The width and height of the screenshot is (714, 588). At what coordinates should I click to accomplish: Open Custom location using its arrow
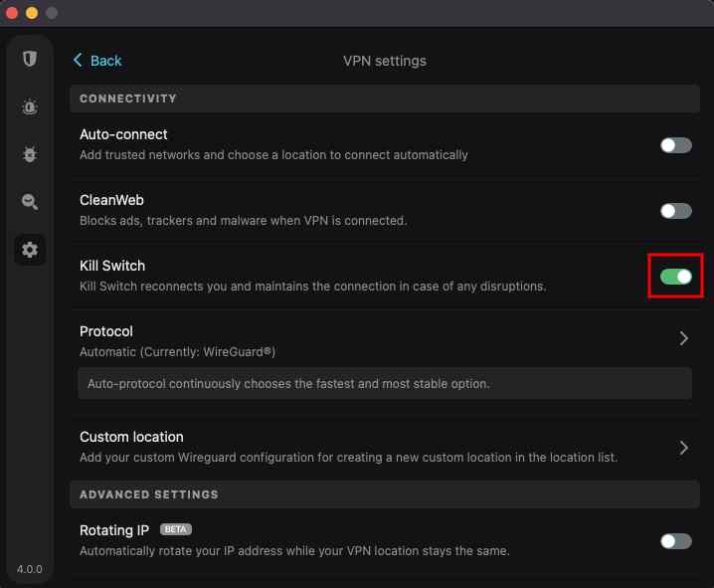point(683,448)
